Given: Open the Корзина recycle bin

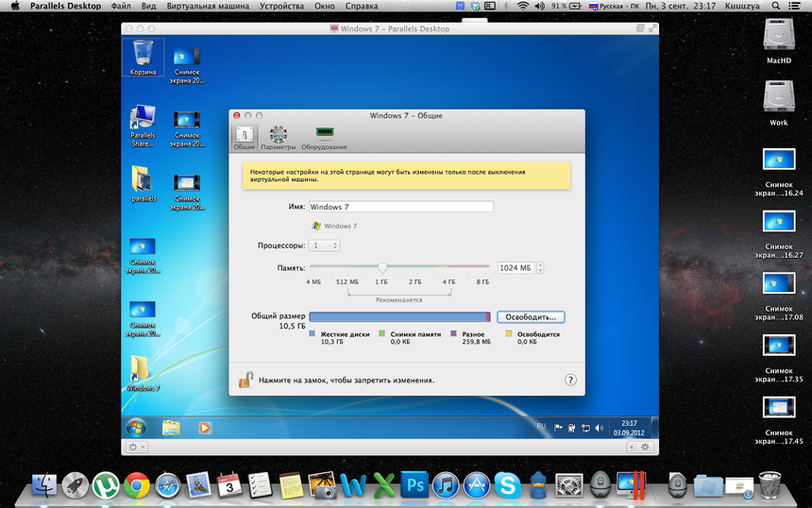Looking at the screenshot, I should pyautogui.click(x=144, y=57).
